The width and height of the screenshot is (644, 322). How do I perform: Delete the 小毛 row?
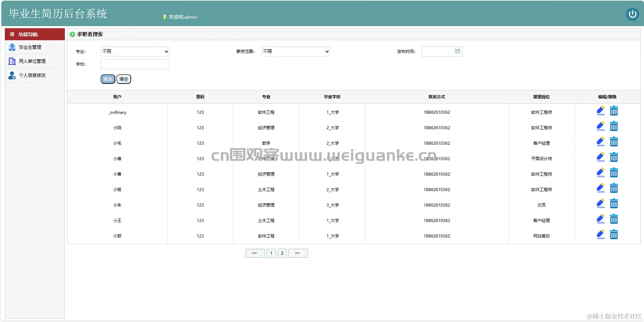[614, 142]
